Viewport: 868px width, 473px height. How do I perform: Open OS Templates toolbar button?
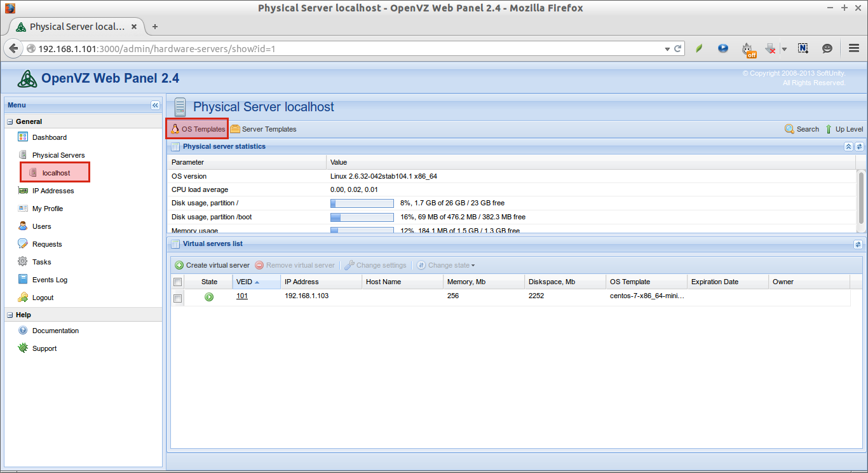tap(197, 129)
